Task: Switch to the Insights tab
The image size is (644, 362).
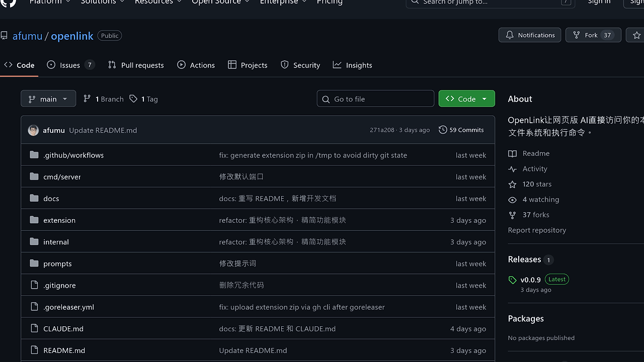Action: tap(352, 65)
